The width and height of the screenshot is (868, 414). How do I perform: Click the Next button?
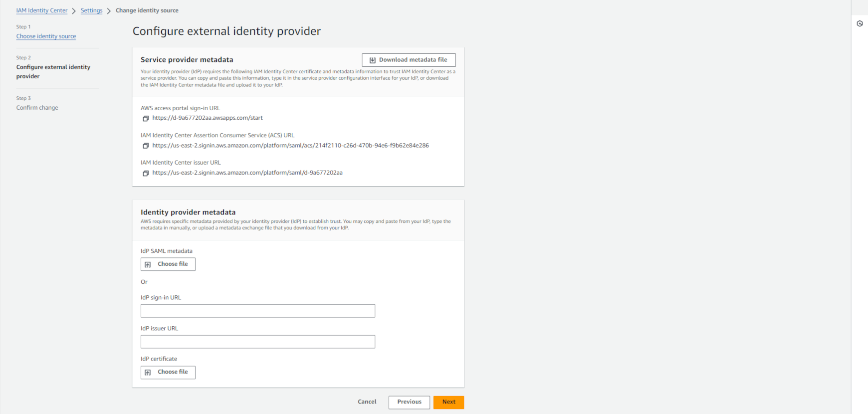(448, 402)
